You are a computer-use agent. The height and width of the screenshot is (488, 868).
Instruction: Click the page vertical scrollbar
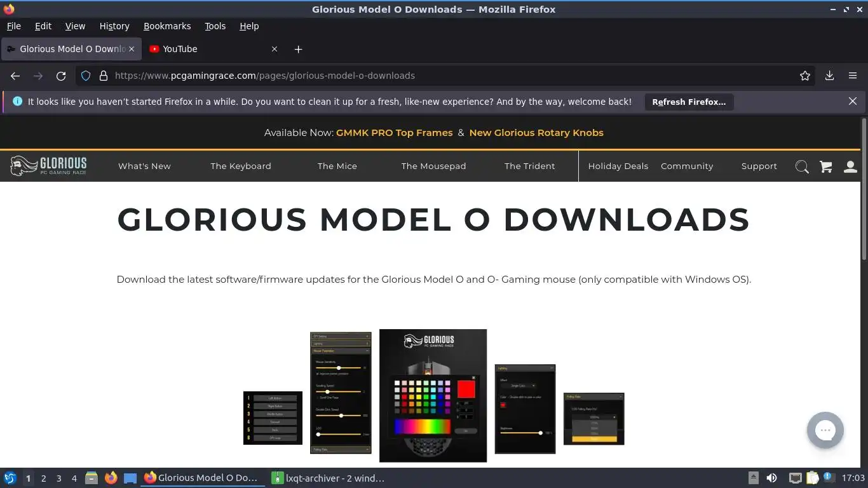(x=864, y=189)
